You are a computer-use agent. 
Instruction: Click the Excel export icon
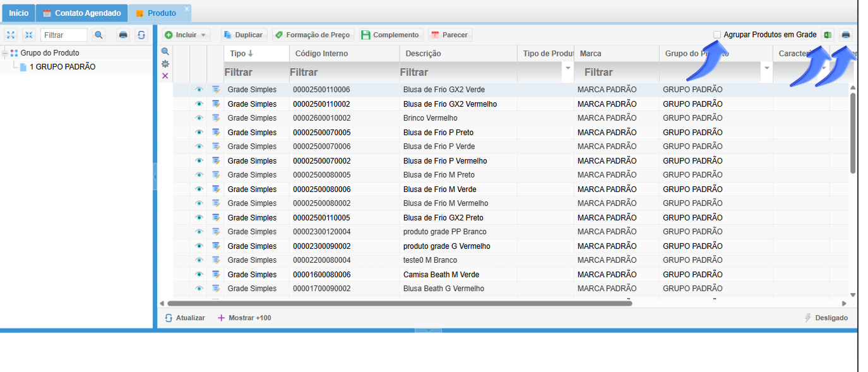tap(828, 35)
